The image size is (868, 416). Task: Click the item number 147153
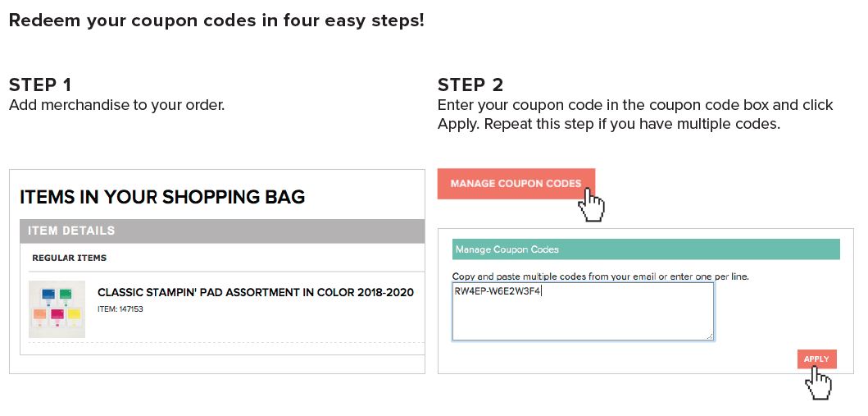116,309
